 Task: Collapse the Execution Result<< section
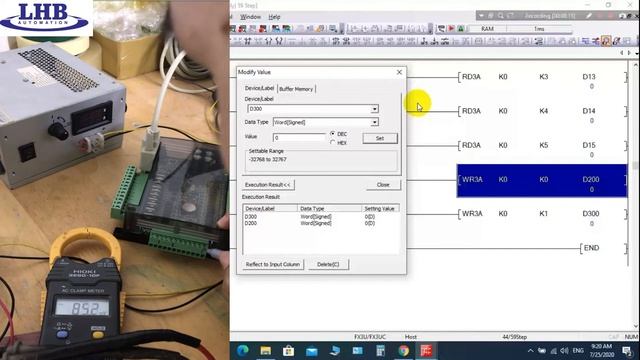point(268,185)
